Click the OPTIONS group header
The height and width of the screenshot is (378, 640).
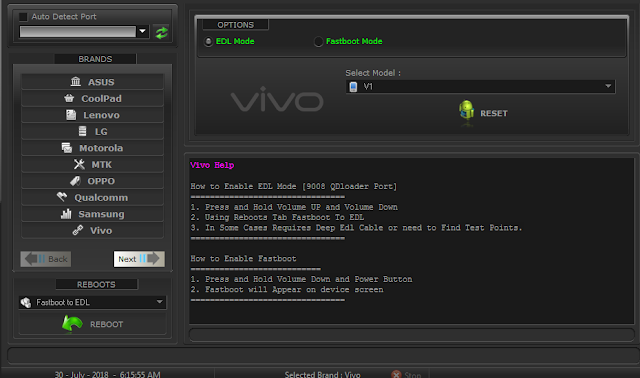236,25
